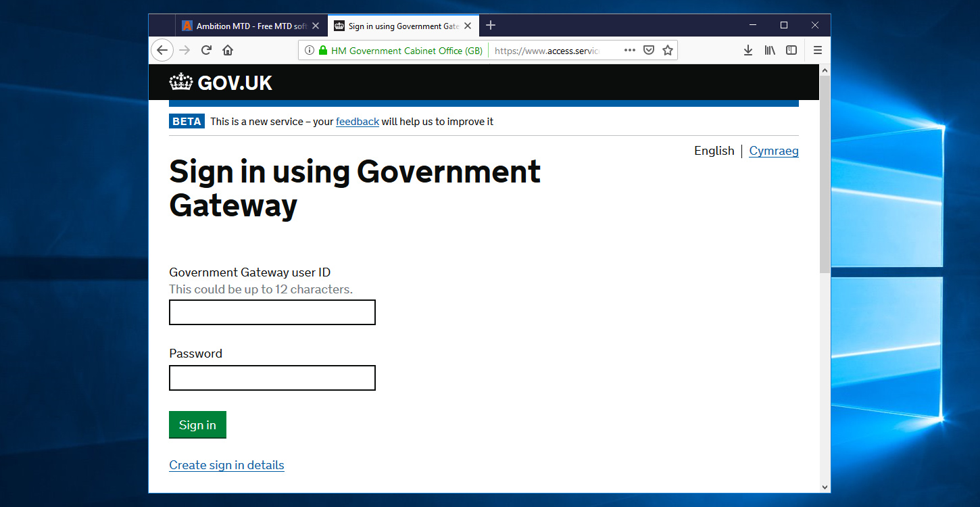980x507 pixels.
Task: Reload the current page
Action: click(207, 50)
